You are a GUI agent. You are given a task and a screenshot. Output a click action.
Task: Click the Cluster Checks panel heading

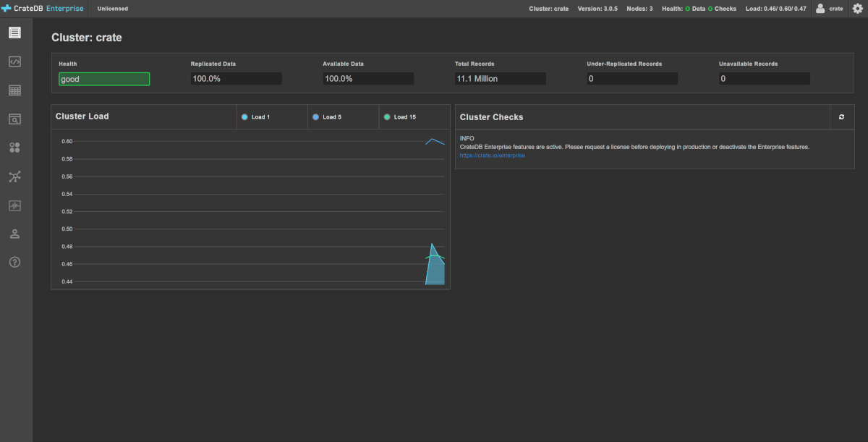(x=491, y=117)
